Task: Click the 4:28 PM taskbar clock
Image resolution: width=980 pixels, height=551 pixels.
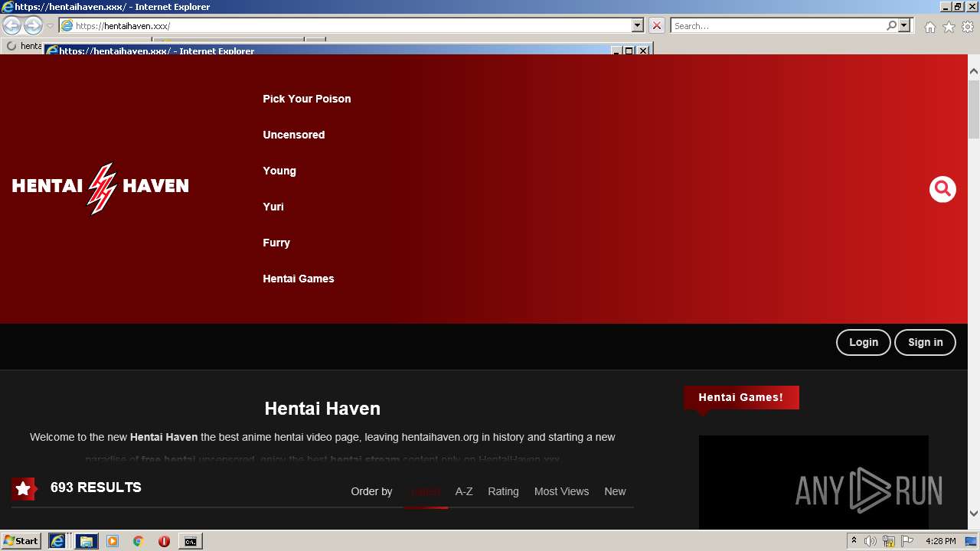Action: tap(940, 541)
